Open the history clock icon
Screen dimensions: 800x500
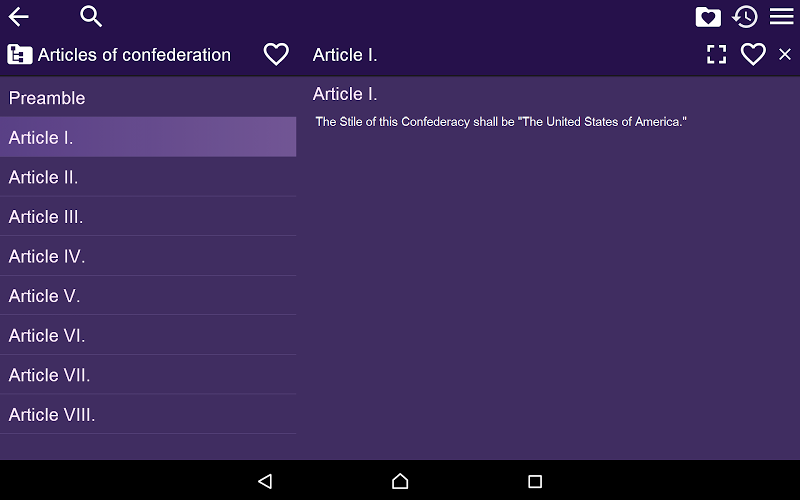pyautogui.click(x=744, y=17)
